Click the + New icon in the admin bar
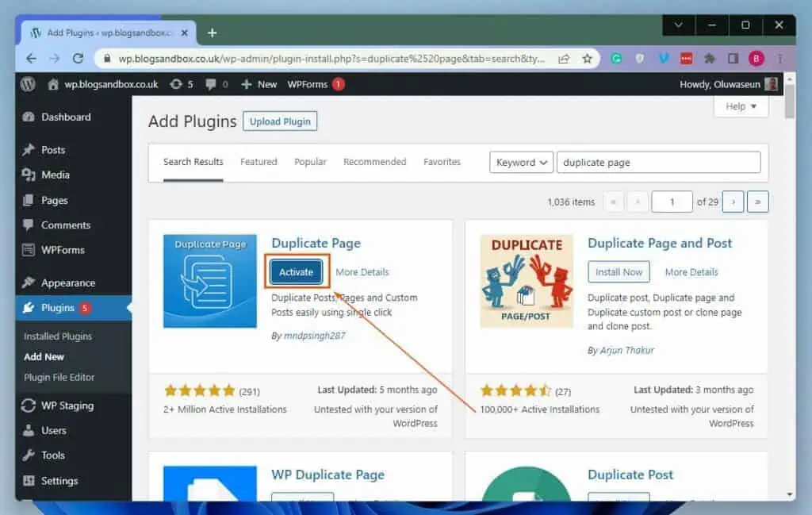 pyautogui.click(x=244, y=84)
